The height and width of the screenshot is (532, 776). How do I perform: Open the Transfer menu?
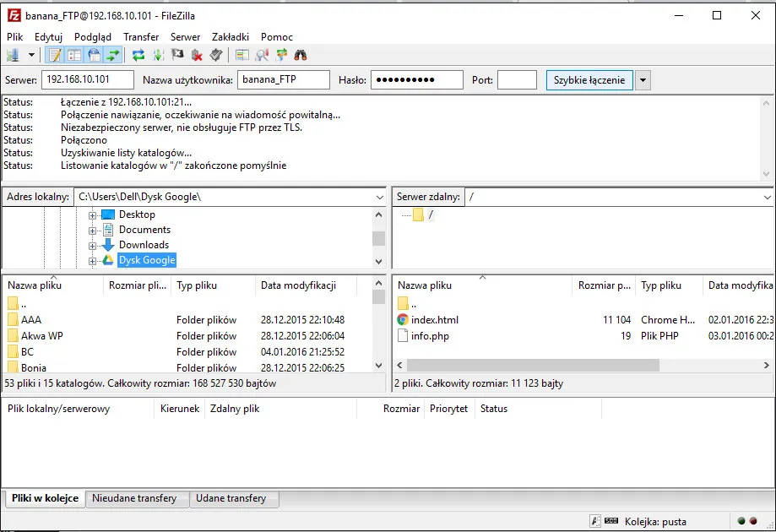141,37
